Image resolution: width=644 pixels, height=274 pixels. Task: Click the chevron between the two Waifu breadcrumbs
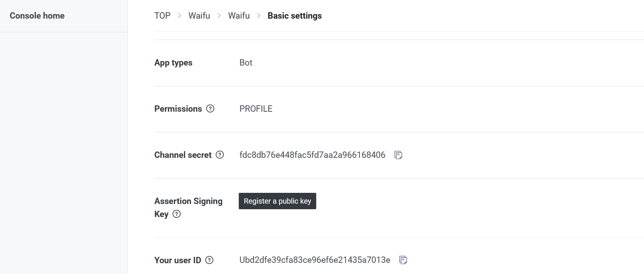pos(219,16)
